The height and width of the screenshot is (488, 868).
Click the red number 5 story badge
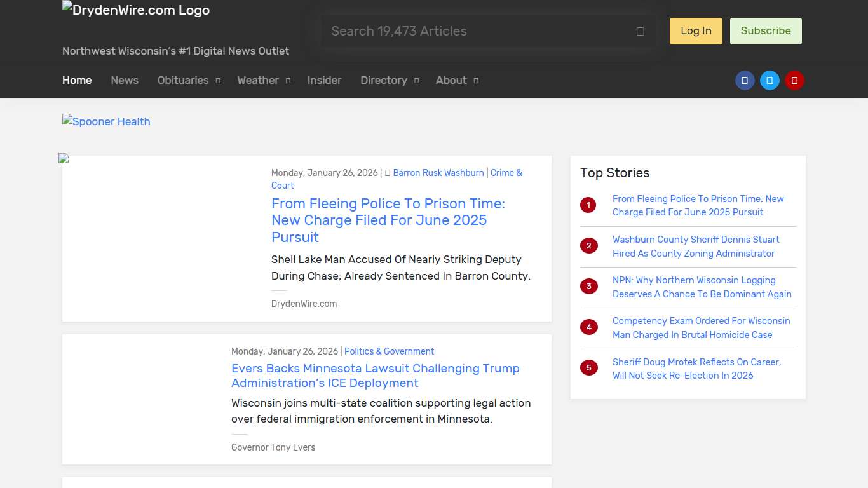(588, 368)
